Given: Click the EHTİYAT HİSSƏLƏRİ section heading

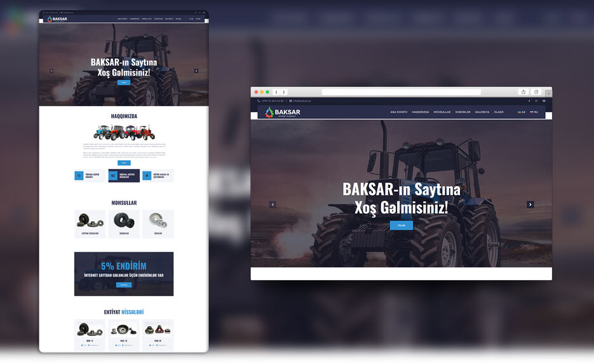Looking at the screenshot, I should pyautogui.click(x=124, y=312).
